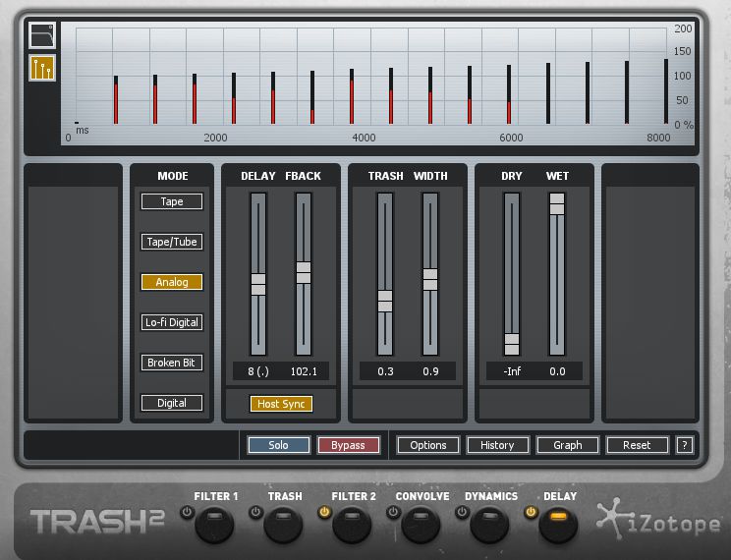This screenshot has width=731, height=560.
Task: Click the trash value field 0.3
Action: click(385, 371)
